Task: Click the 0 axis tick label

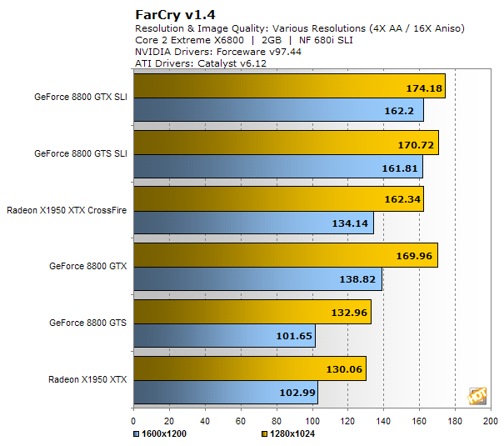Action: click(x=133, y=421)
